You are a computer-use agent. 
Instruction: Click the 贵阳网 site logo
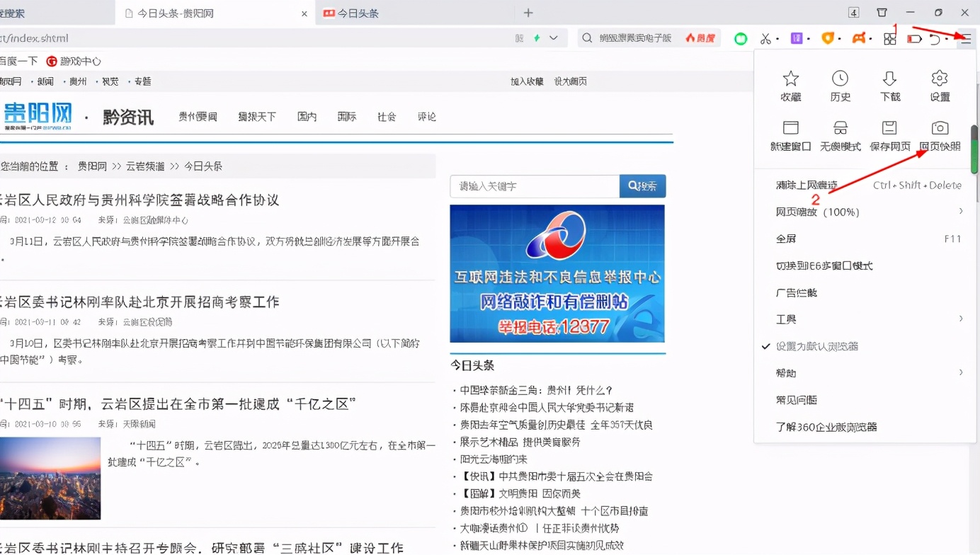[x=37, y=116]
